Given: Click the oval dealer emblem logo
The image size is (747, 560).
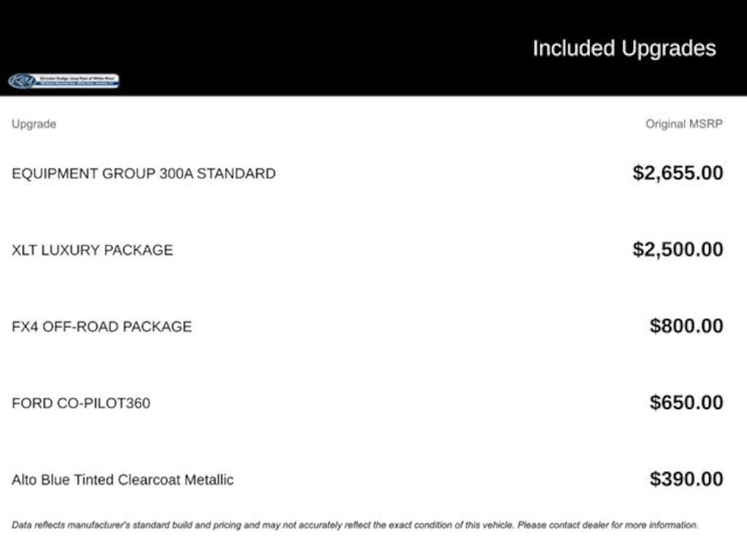Looking at the screenshot, I should pos(22,81).
